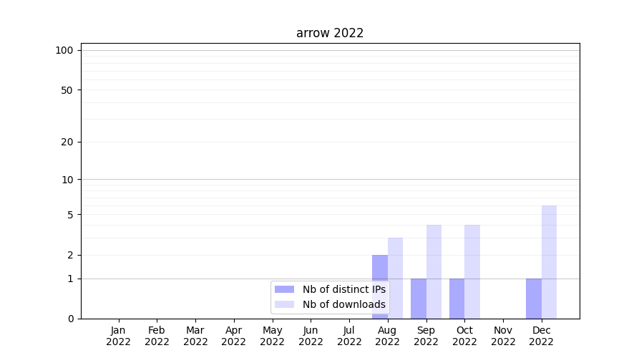The height and width of the screenshot is (358, 644).
Task: Click the "100" y-axis tick label
Action: click(x=64, y=50)
